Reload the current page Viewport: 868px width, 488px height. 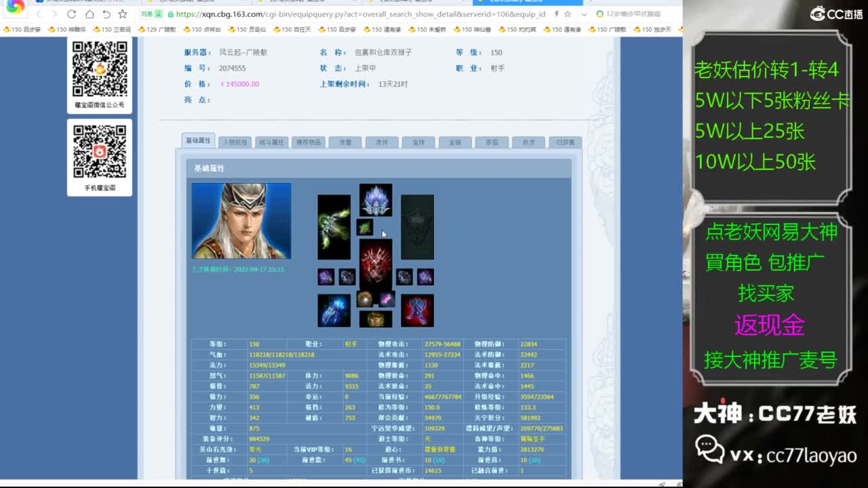pyautogui.click(x=72, y=14)
